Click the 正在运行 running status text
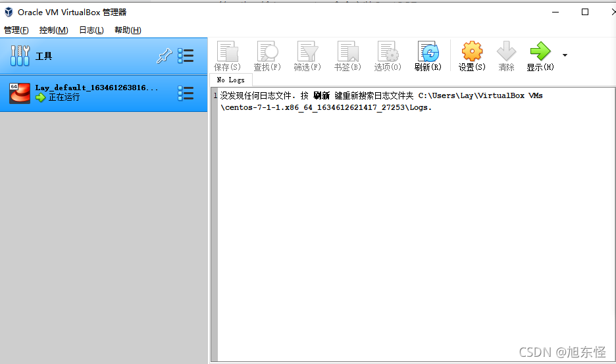The width and height of the screenshot is (616, 364). tap(64, 97)
